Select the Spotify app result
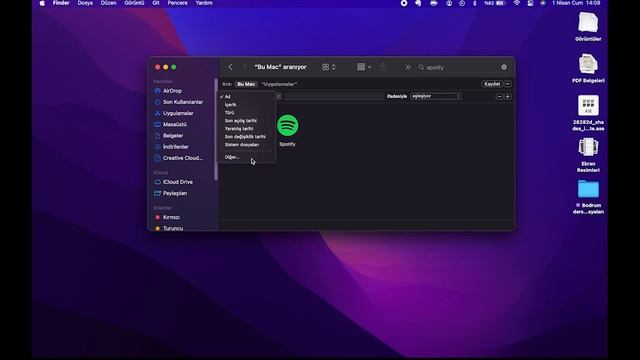 coord(287,130)
